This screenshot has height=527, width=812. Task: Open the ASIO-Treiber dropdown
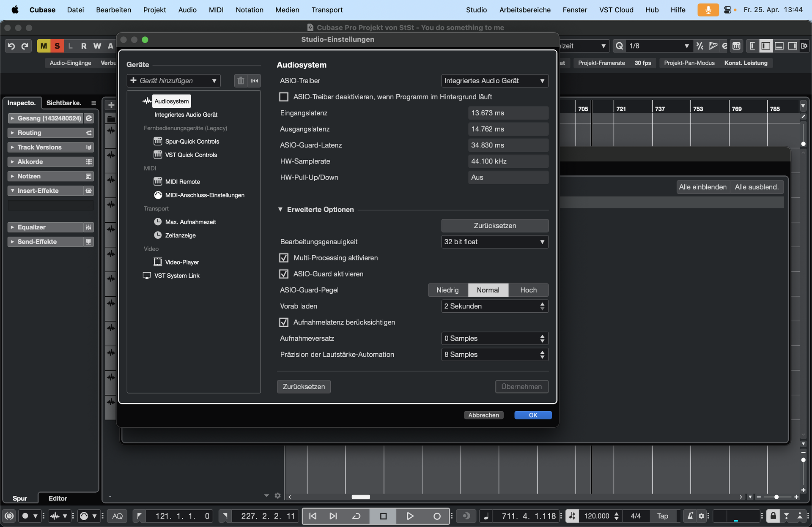(x=494, y=81)
